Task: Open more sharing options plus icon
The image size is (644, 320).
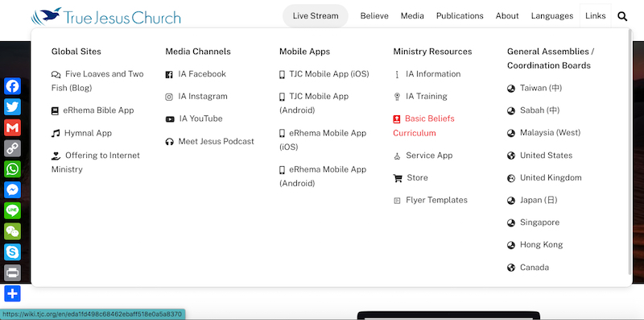Action: [x=12, y=293]
